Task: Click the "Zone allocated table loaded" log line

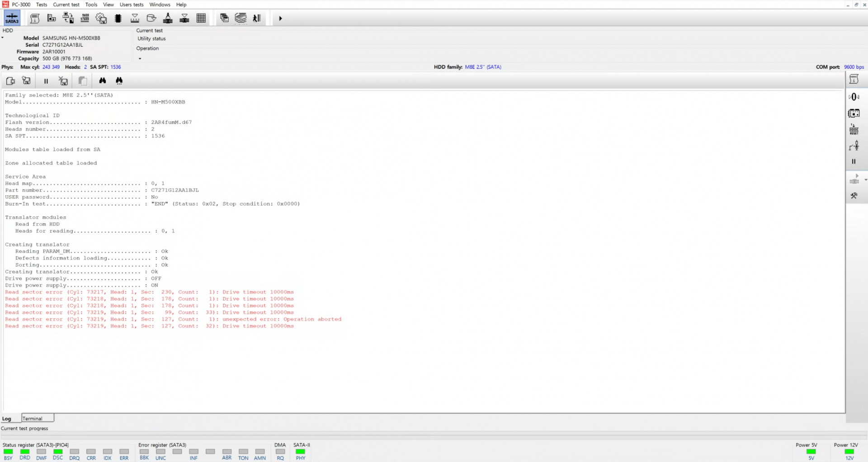Action: 51,163
